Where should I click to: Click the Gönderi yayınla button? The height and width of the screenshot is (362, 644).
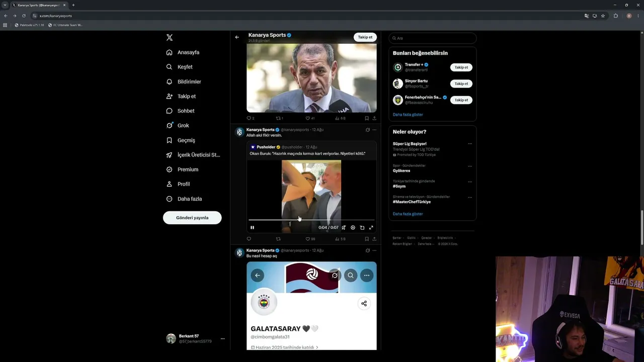(x=192, y=218)
